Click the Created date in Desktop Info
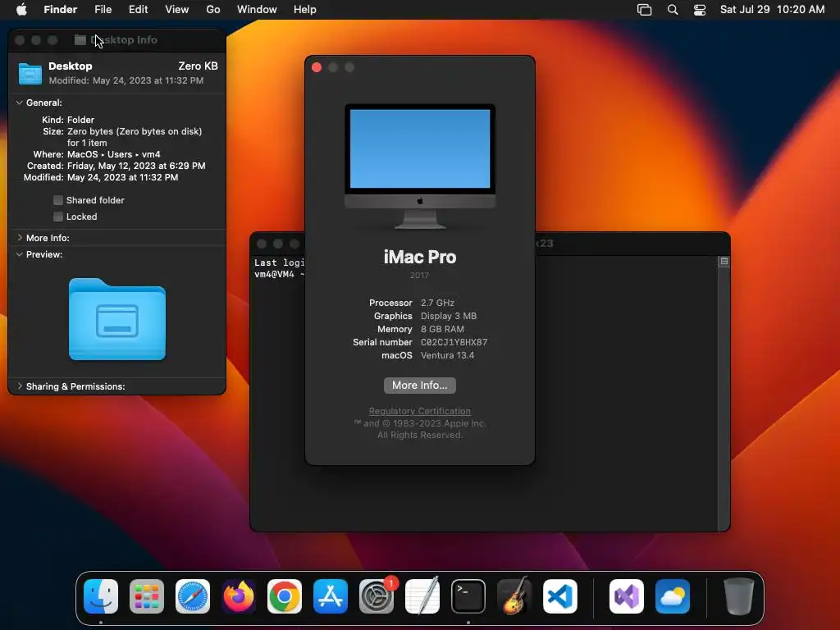This screenshot has height=630, width=840. coord(136,166)
